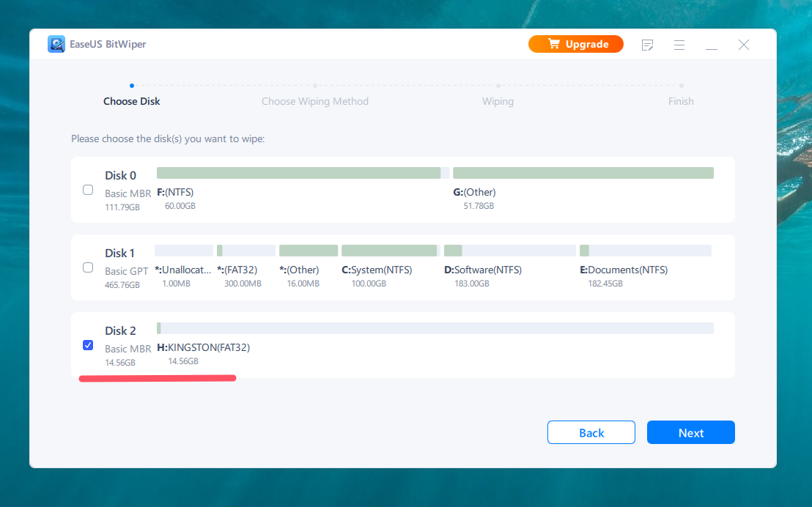The width and height of the screenshot is (812, 507).
Task: Click the Next button
Action: coord(691,432)
